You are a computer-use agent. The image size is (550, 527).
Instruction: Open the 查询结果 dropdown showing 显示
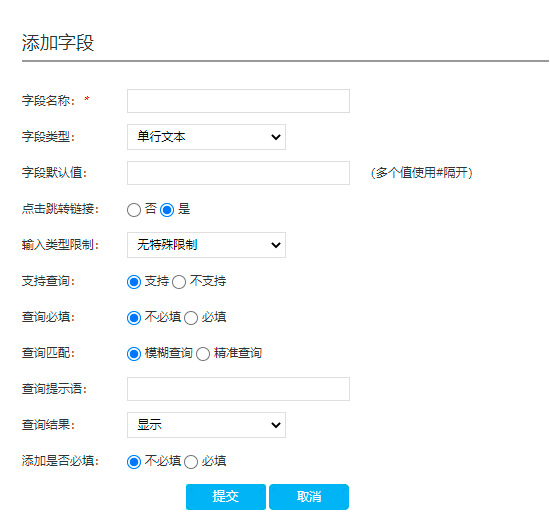pos(206,425)
